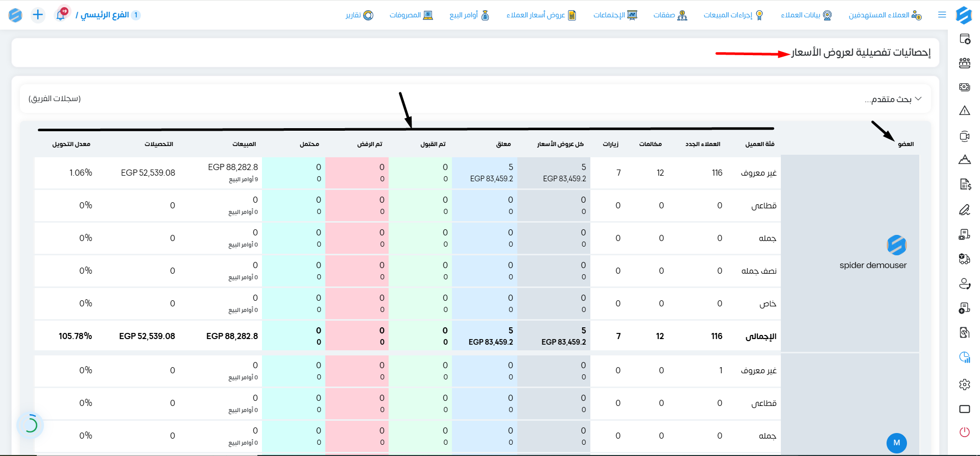The image size is (980, 456).
Task: Click the نصف جمله category row label
Action: (x=759, y=271)
